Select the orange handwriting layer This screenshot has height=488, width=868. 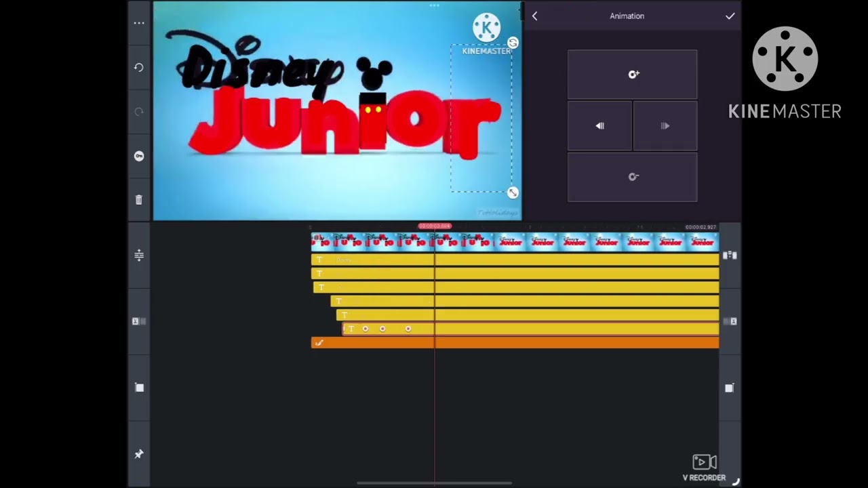pyautogui.click(x=515, y=343)
